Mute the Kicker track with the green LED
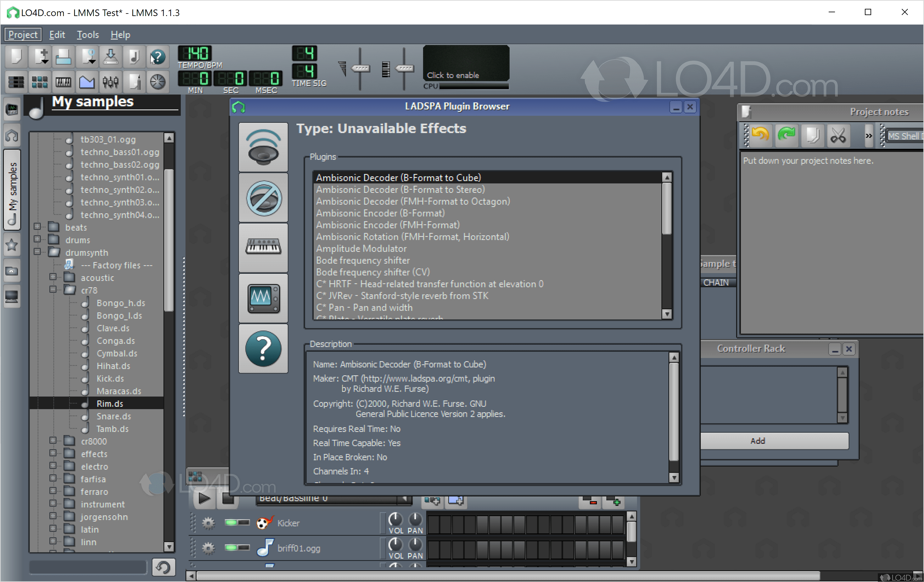The height and width of the screenshot is (582, 924). coord(231,523)
